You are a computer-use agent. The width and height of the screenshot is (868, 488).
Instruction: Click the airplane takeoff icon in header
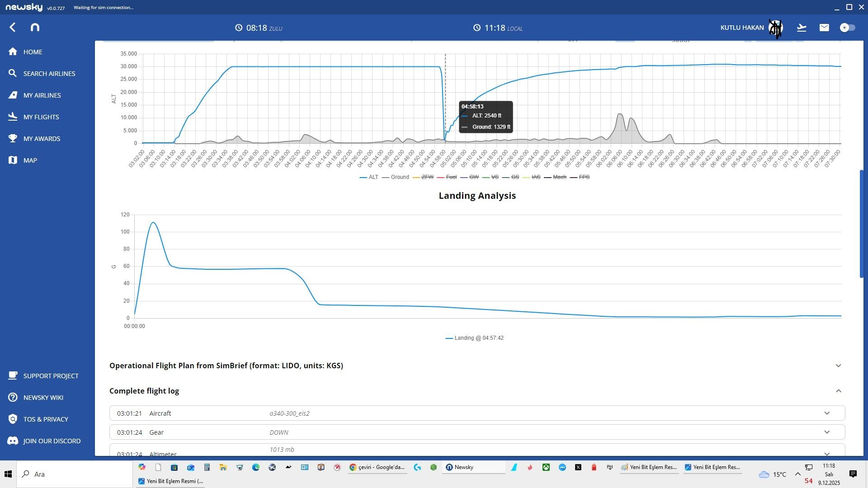[x=801, y=28]
